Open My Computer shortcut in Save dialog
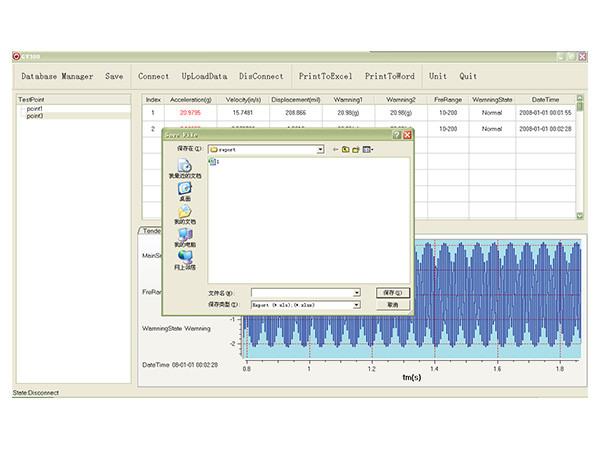Viewport: 600px width, 450px height. tap(185, 238)
